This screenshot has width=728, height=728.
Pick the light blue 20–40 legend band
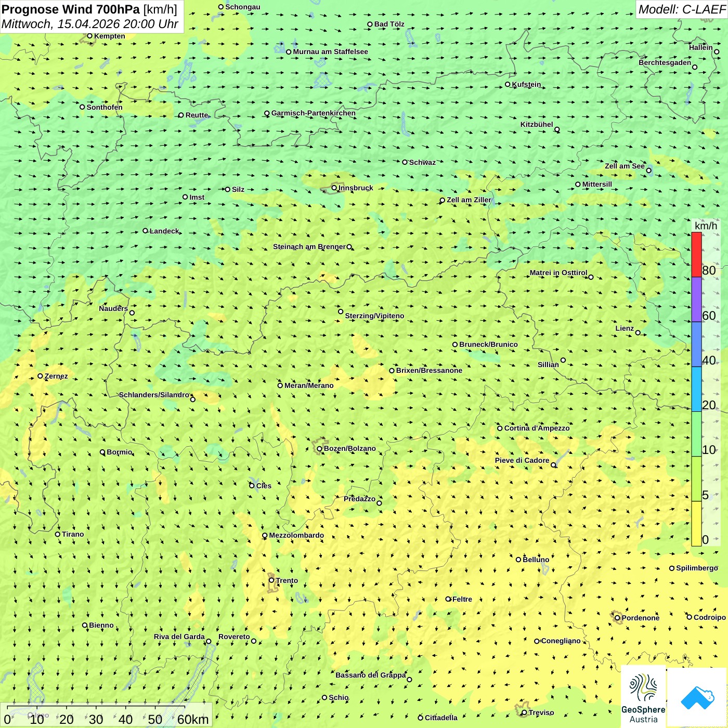coord(696,389)
